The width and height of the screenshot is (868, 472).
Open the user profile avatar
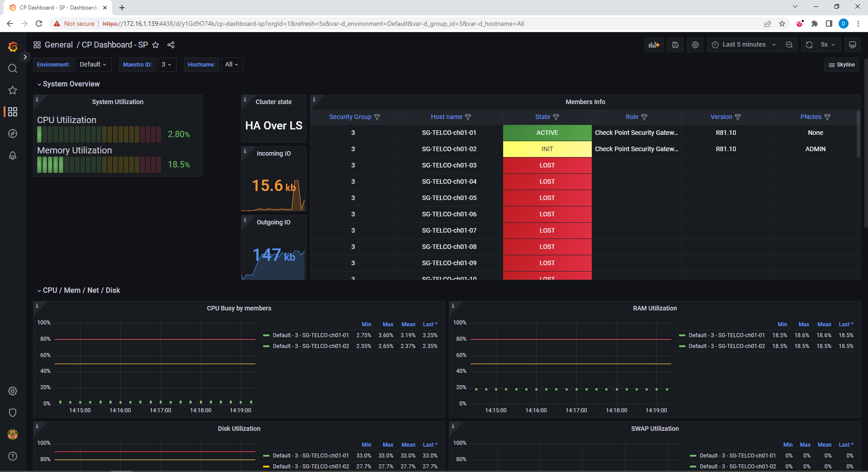tap(13, 434)
